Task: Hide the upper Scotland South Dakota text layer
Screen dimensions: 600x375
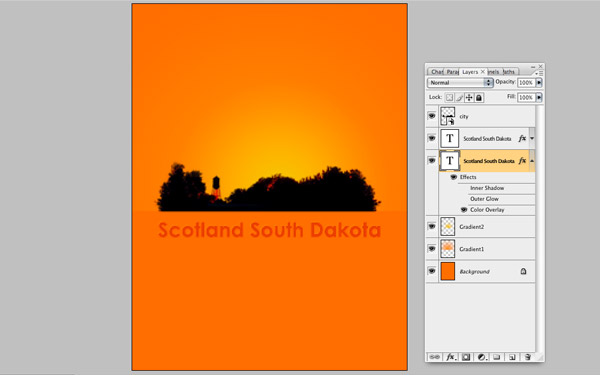Action: click(432, 138)
